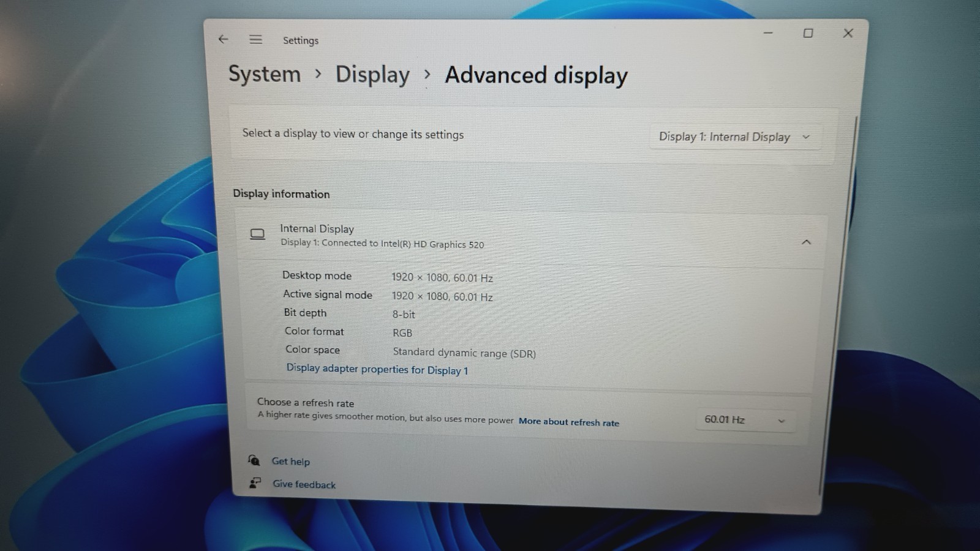Open the Get help link
This screenshot has height=551, width=980.
(291, 461)
